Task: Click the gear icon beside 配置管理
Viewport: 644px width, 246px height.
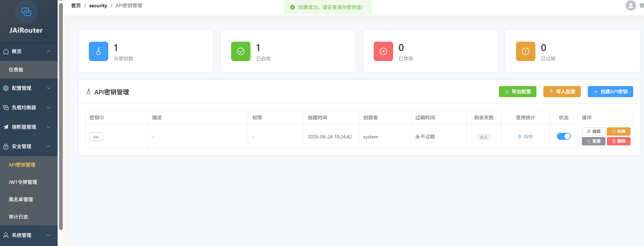Action: point(6,88)
